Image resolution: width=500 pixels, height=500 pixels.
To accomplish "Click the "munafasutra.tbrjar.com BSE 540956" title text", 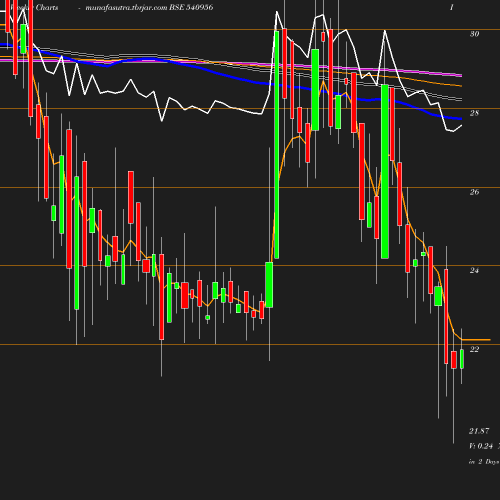I will (149, 8).
